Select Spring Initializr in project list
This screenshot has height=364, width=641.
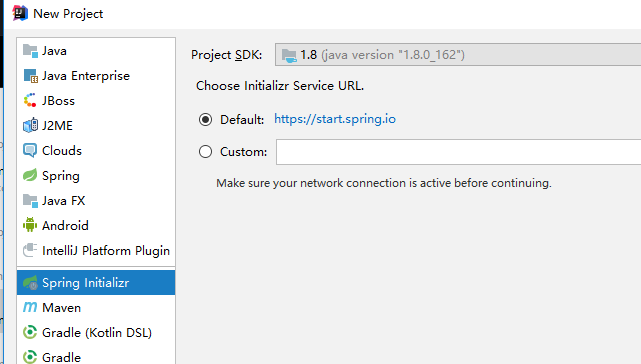[x=96, y=283]
